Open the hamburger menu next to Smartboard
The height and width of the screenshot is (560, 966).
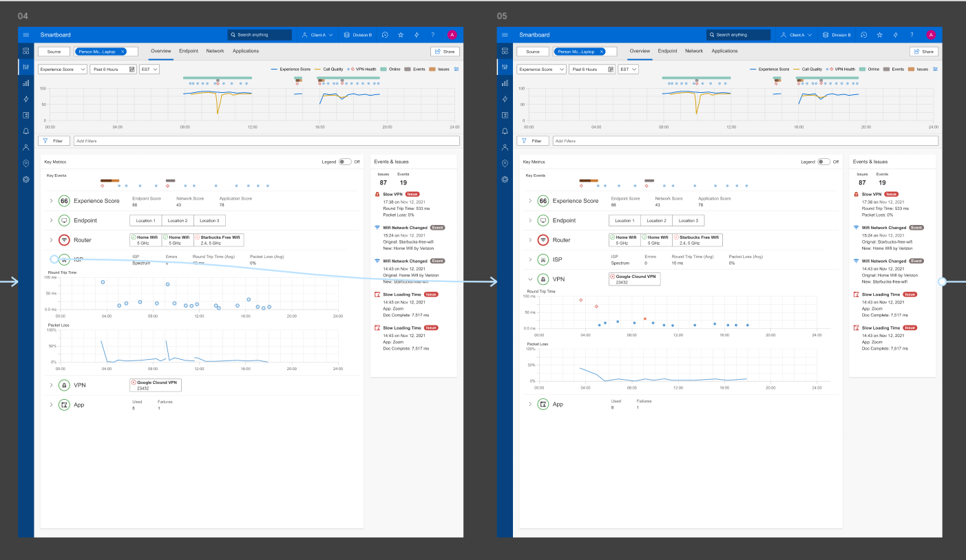coord(25,34)
